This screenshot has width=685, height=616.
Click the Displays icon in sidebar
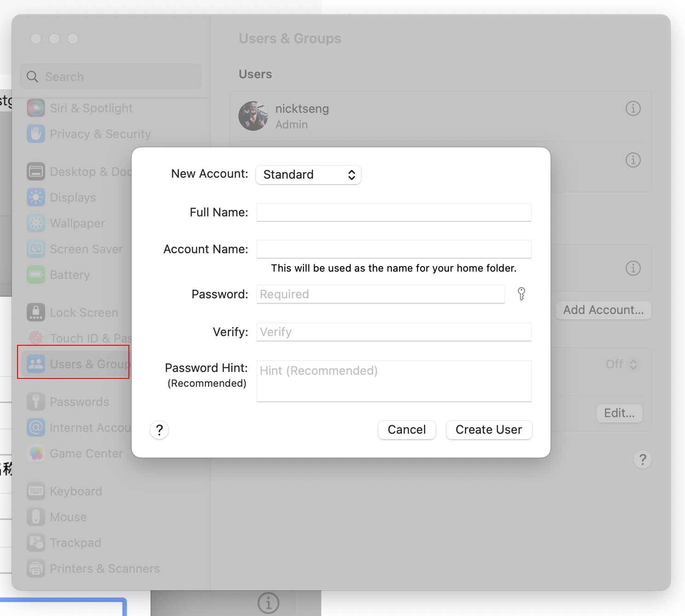pyautogui.click(x=36, y=198)
